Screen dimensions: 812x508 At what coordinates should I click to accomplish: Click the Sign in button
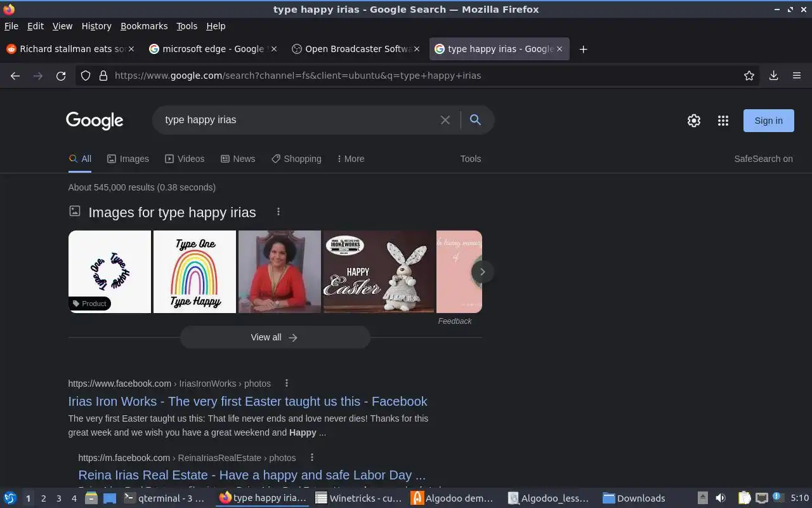769,121
